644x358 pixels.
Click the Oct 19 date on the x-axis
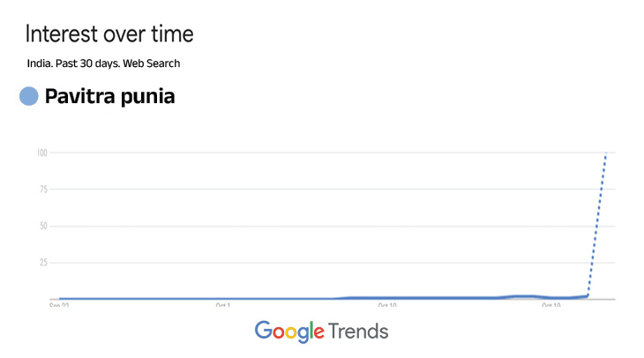[551, 305]
